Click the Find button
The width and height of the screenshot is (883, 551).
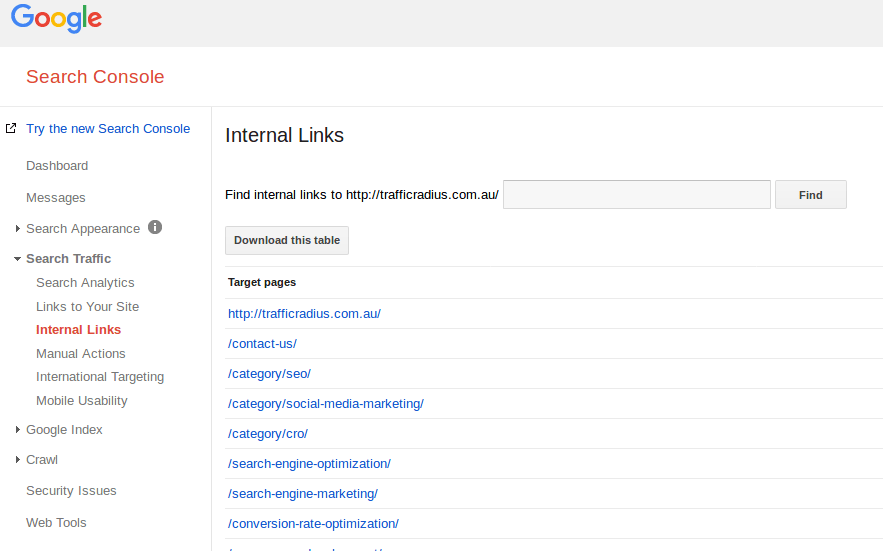click(810, 194)
